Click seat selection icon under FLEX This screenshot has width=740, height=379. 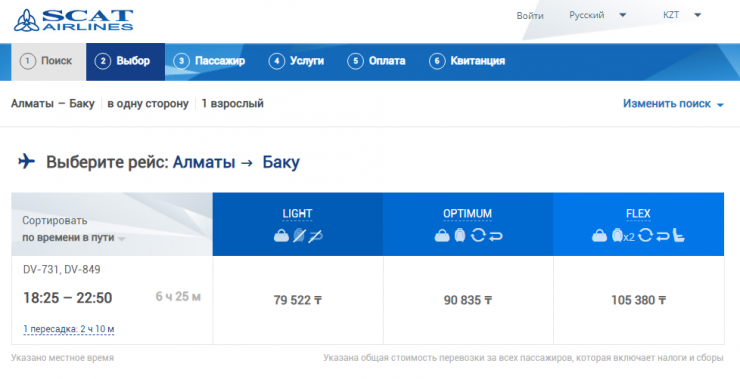679,235
